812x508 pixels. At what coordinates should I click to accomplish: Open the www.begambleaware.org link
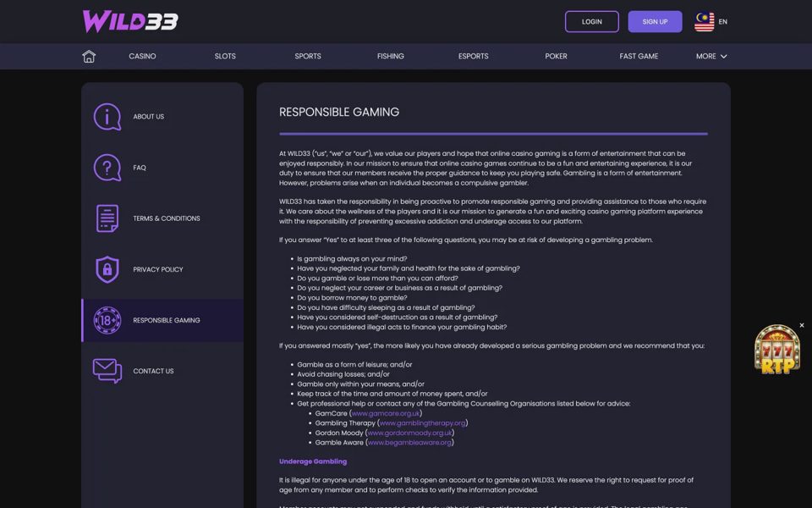pyautogui.click(x=409, y=443)
